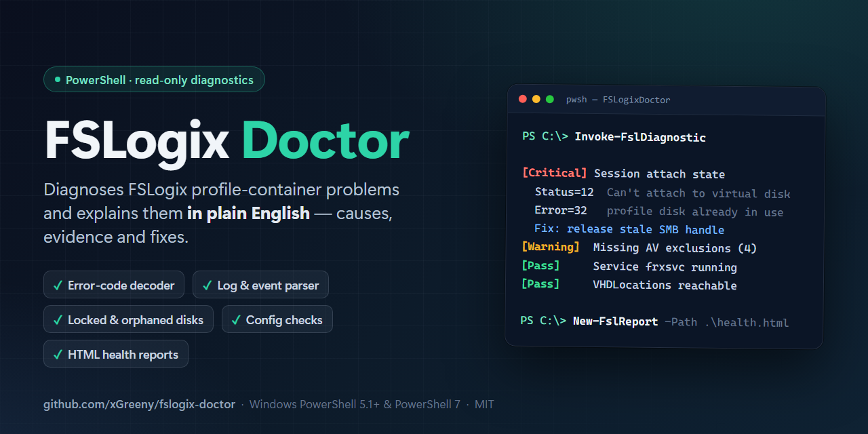Click the green dot in the PowerShell badge
868x434 pixels.
point(58,79)
